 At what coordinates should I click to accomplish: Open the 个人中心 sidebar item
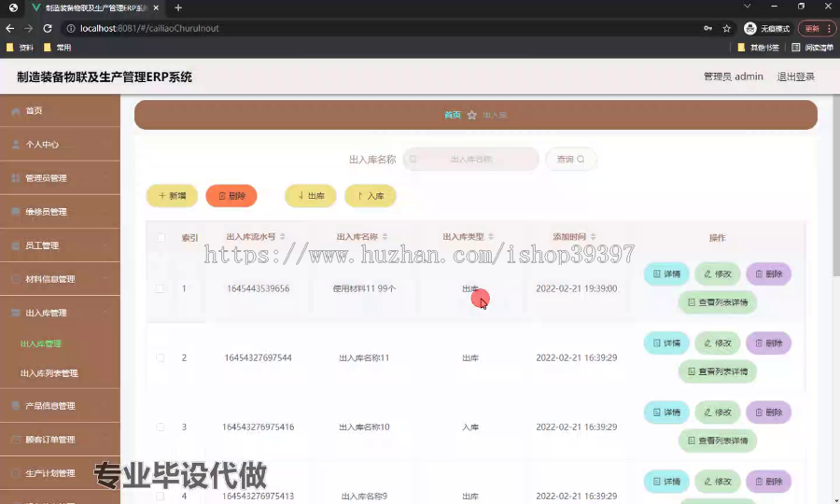point(60,145)
